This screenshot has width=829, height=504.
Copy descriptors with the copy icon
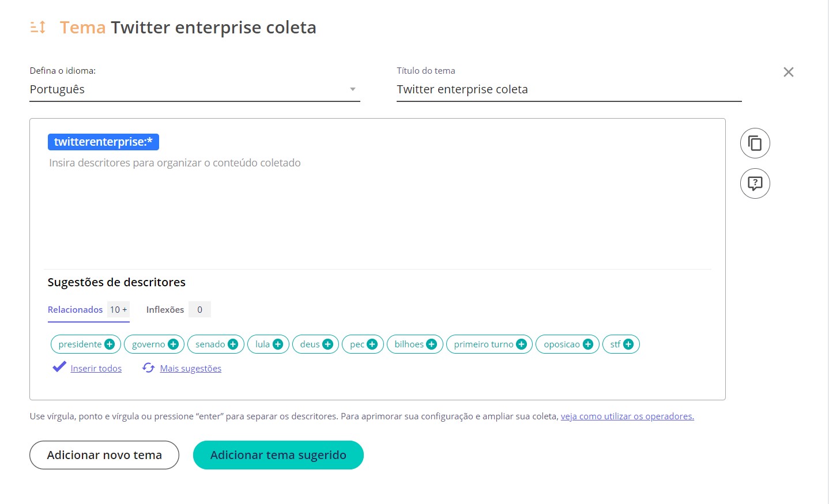(x=755, y=143)
